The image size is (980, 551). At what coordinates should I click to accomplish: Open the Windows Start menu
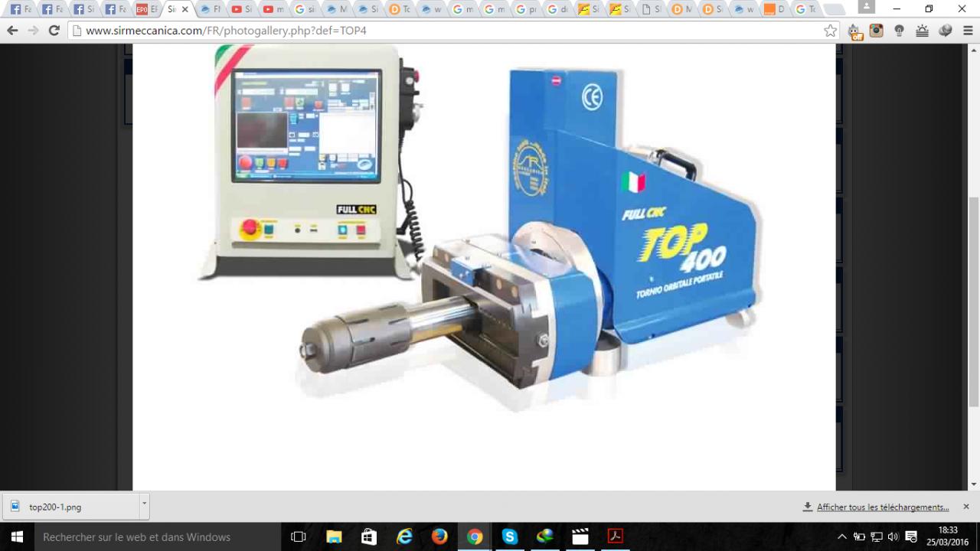tap(17, 536)
